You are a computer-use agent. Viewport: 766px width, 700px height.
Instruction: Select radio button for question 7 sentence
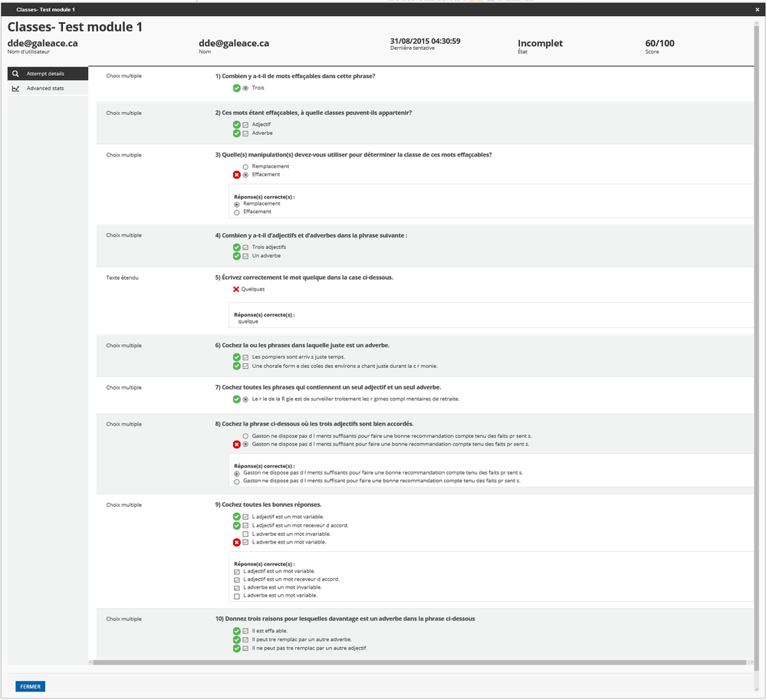(245, 399)
